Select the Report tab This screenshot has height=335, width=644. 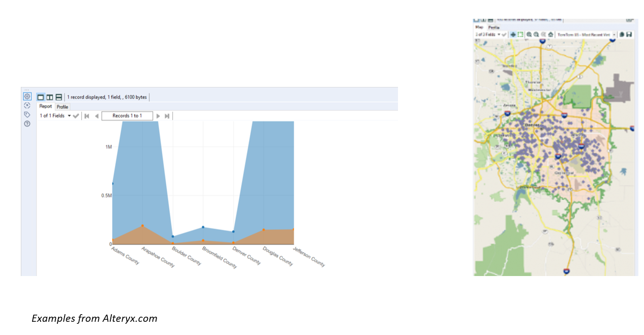coord(46,107)
